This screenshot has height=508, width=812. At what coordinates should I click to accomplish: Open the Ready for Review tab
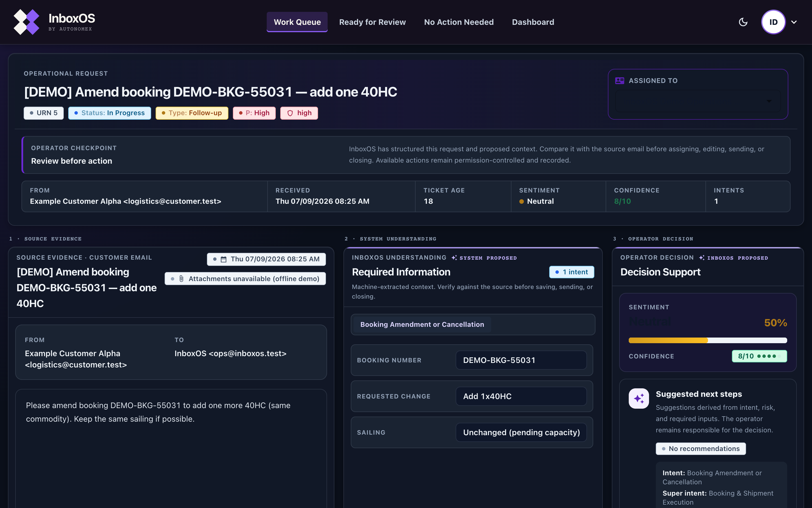pos(372,22)
